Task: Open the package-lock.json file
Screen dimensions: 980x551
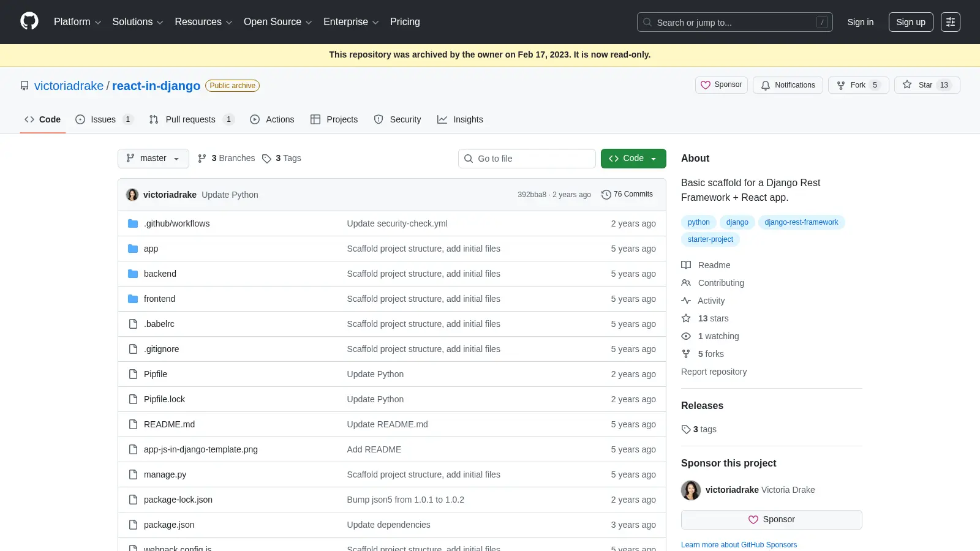Action: pyautogui.click(x=178, y=500)
